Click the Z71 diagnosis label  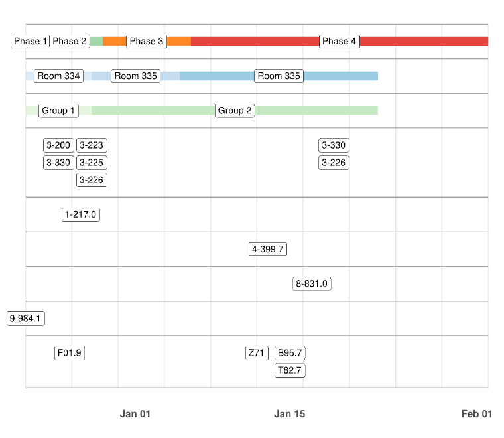pyautogui.click(x=257, y=353)
